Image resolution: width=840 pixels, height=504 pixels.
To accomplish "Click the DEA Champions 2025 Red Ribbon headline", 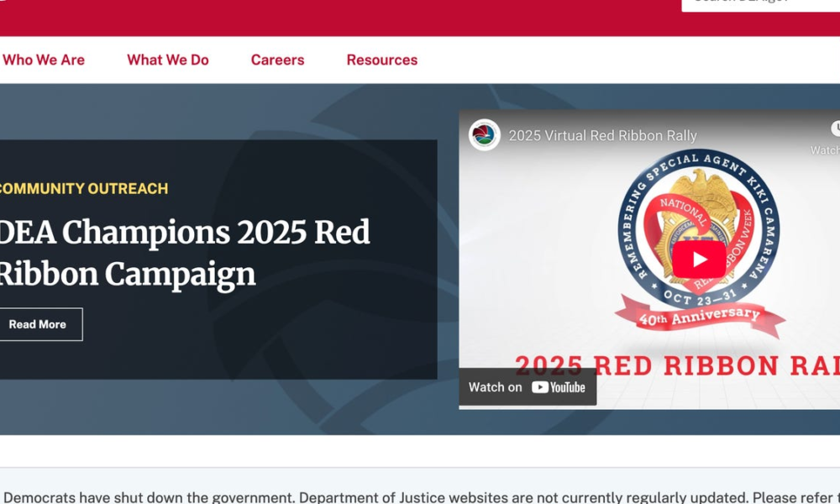I will tap(185, 253).
